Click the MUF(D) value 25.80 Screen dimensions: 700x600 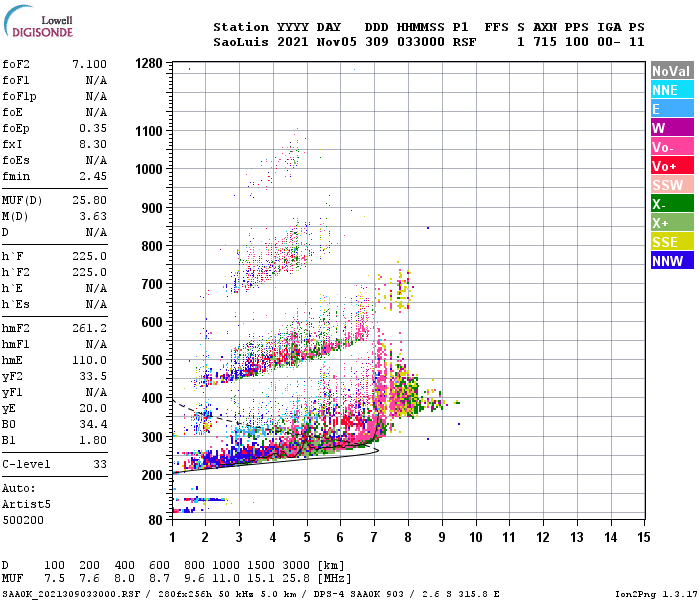[x=90, y=200]
